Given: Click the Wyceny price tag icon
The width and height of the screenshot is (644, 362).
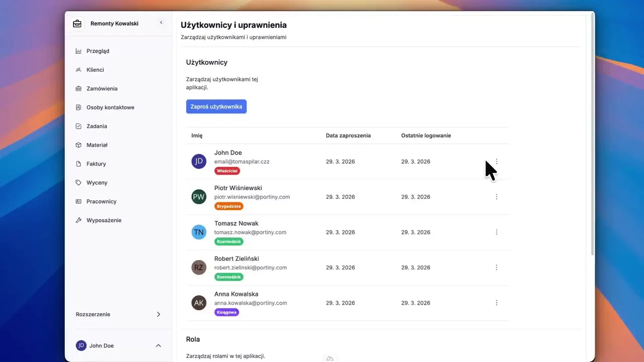Looking at the screenshot, I should coord(79,183).
